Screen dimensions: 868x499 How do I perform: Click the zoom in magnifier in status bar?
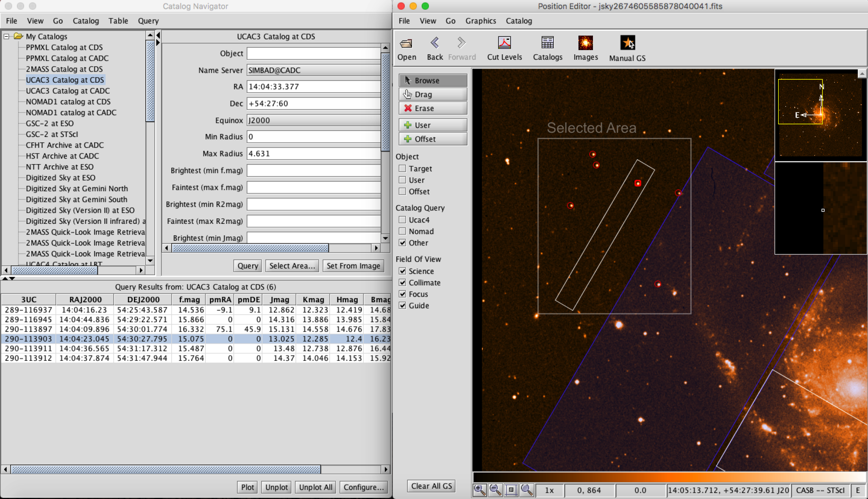point(480,490)
